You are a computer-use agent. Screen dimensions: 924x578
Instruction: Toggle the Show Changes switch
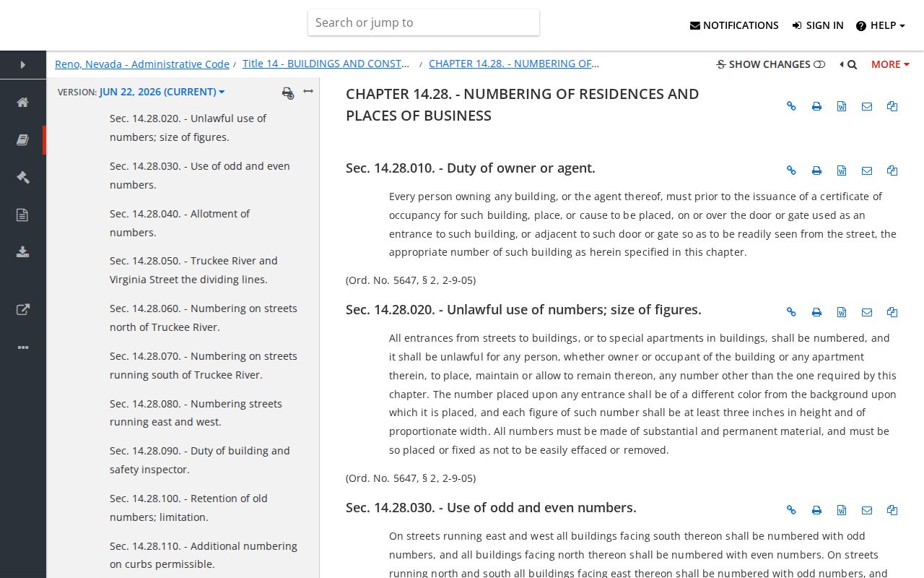click(x=770, y=64)
